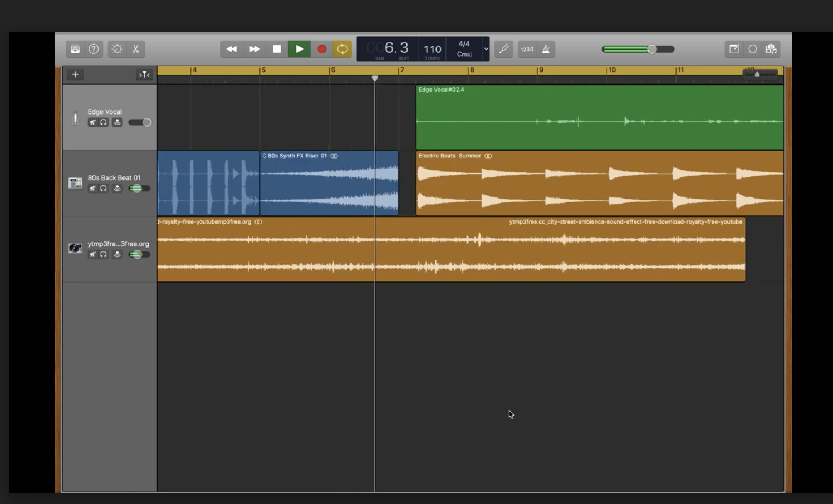833x504 pixels.
Task: Click bar 8 on the ruler
Action: [x=472, y=70]
